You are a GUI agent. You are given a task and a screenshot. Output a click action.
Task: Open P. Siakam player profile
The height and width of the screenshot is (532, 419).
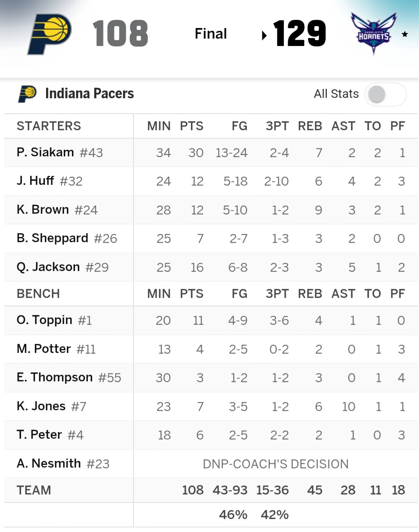(45, 152)
